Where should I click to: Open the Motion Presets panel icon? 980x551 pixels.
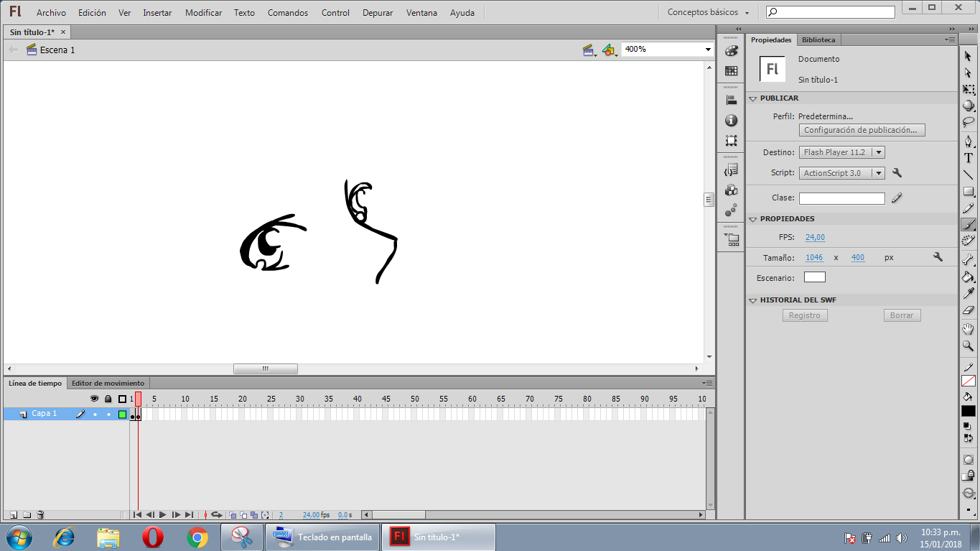coord(731,210)
